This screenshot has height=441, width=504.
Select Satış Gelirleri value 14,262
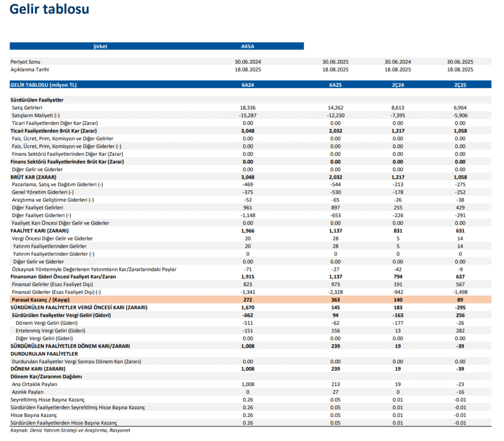click(335, 108)
